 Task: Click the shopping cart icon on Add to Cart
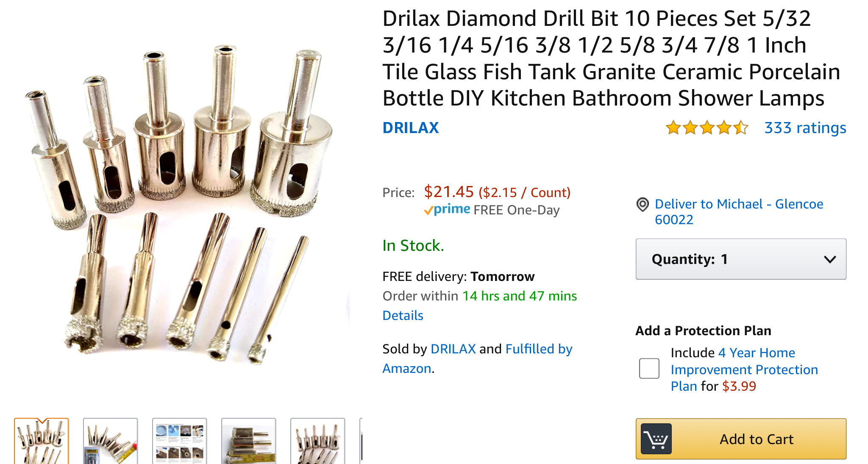click(x=656, y=439)
